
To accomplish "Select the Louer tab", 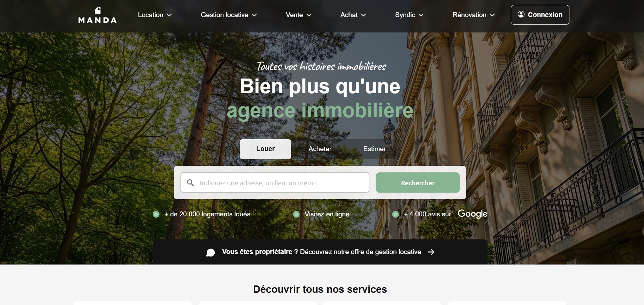I will tap(265, 149).
